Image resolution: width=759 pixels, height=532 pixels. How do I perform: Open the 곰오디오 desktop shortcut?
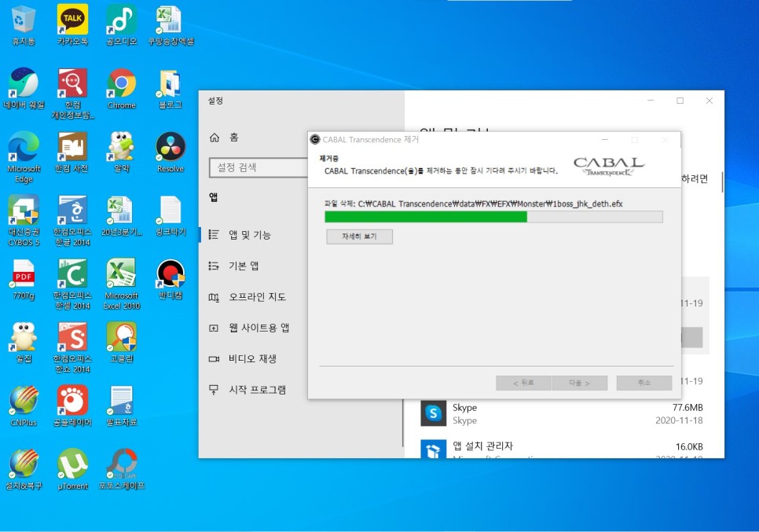[122, 25]
